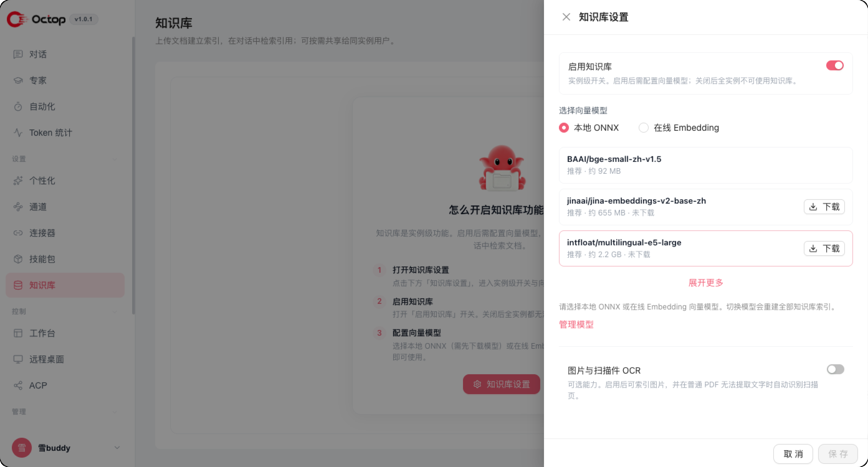Go to 自动化 menu item
The height and width of the screenshot is (467, 868).
pos(65,106)
